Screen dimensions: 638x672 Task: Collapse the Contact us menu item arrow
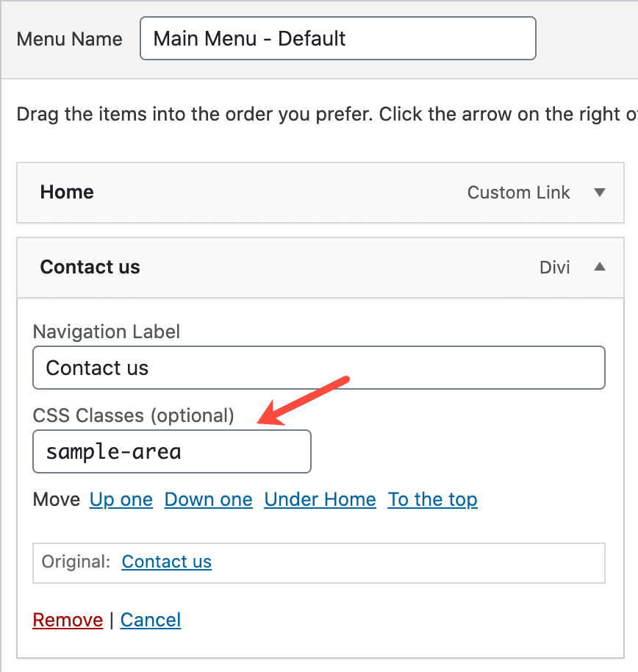click(x=599, y=267)
